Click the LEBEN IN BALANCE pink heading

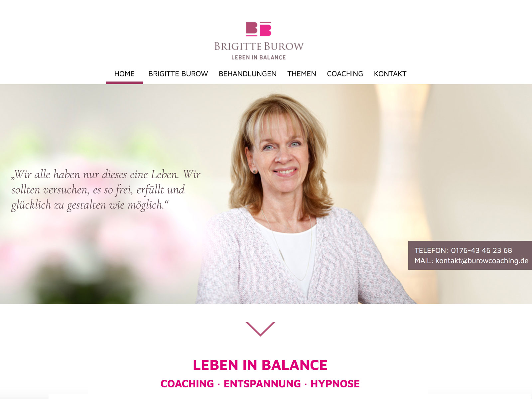260,365
